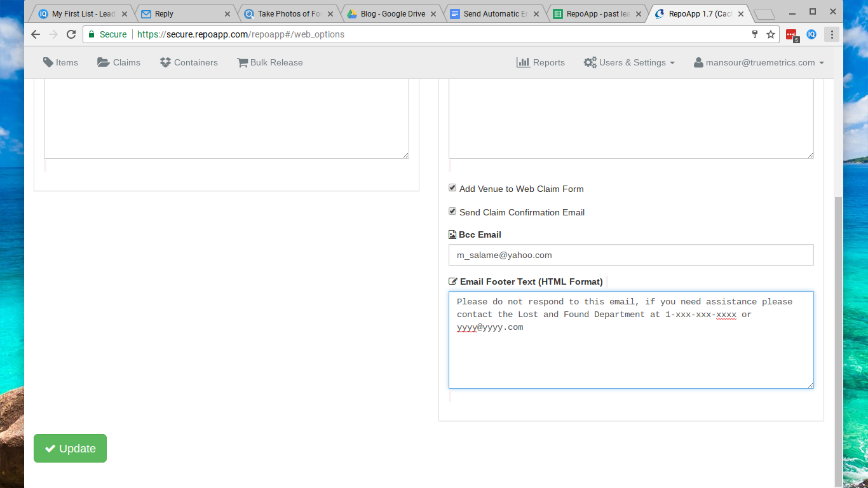This screenshot has height=488, width=868.
Task: Close the Blog - Google Drive tab
Action: (x=433, y=13)
